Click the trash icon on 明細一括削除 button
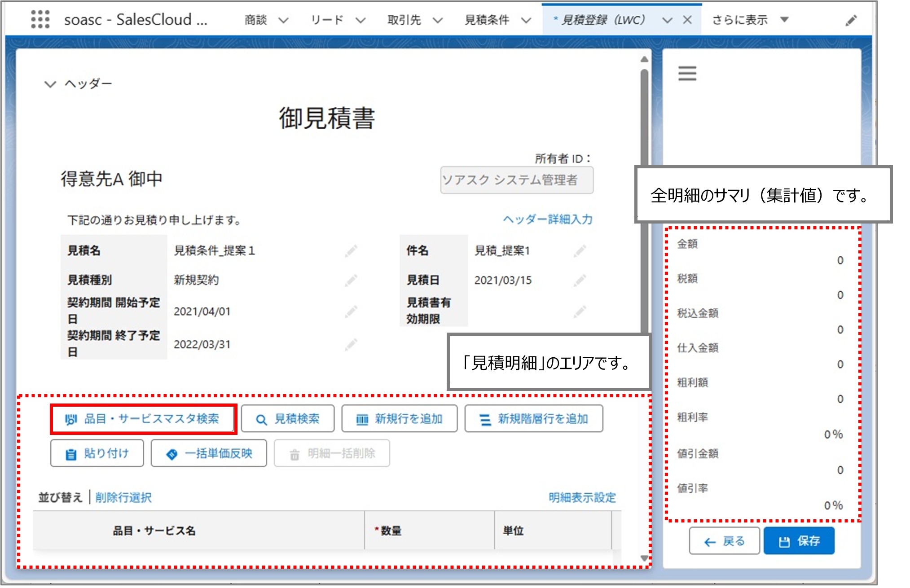Viewport: 910px width, 588px height. [x=294, y=453]
